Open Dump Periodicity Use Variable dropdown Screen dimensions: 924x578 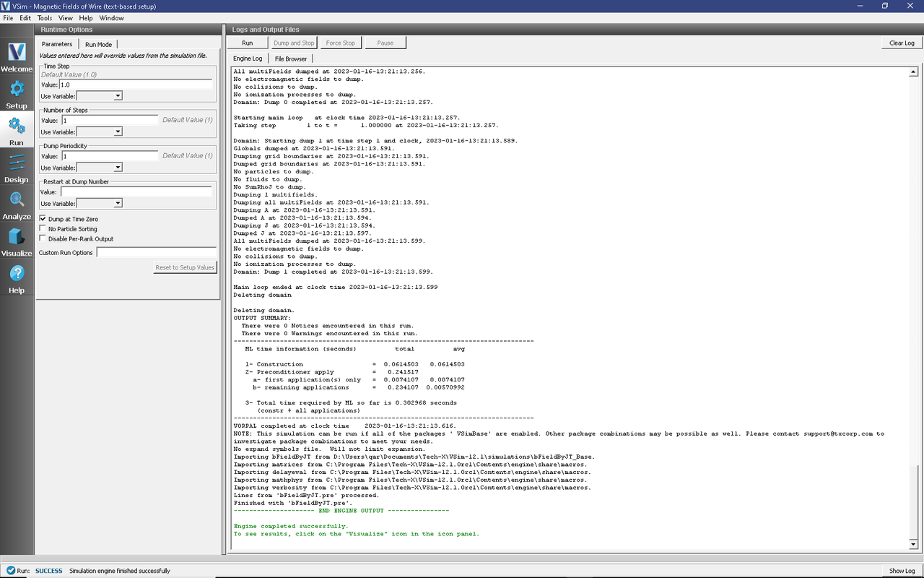[x=100, y=168]
